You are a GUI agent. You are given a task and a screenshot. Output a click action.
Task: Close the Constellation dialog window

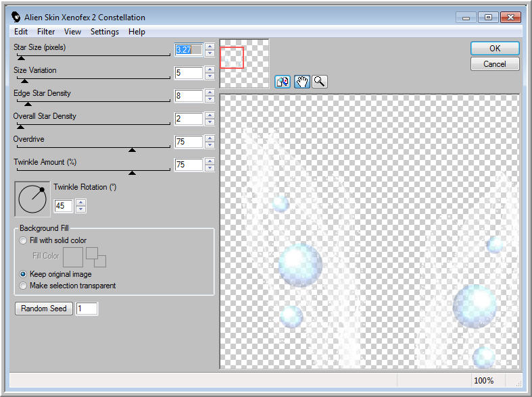pos(510,18)
